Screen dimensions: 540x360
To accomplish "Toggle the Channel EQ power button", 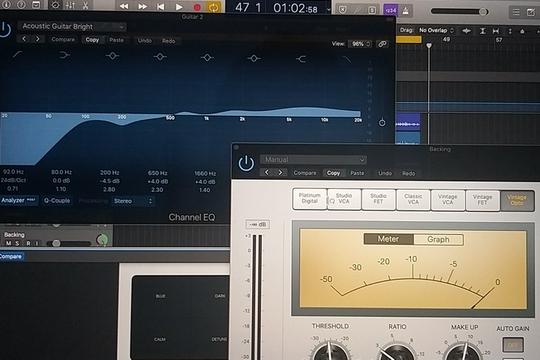I will point(4,29).
